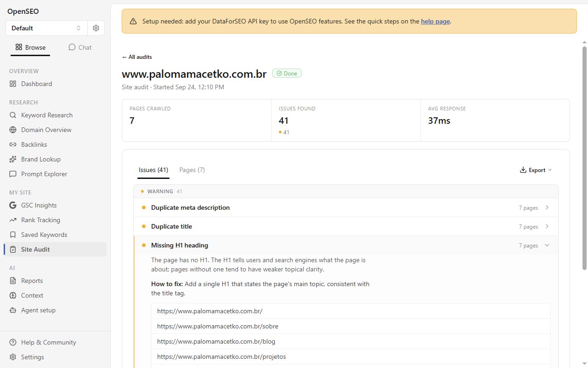Click the palomamacetko.com.br/ root URL row

click(351, 311)
